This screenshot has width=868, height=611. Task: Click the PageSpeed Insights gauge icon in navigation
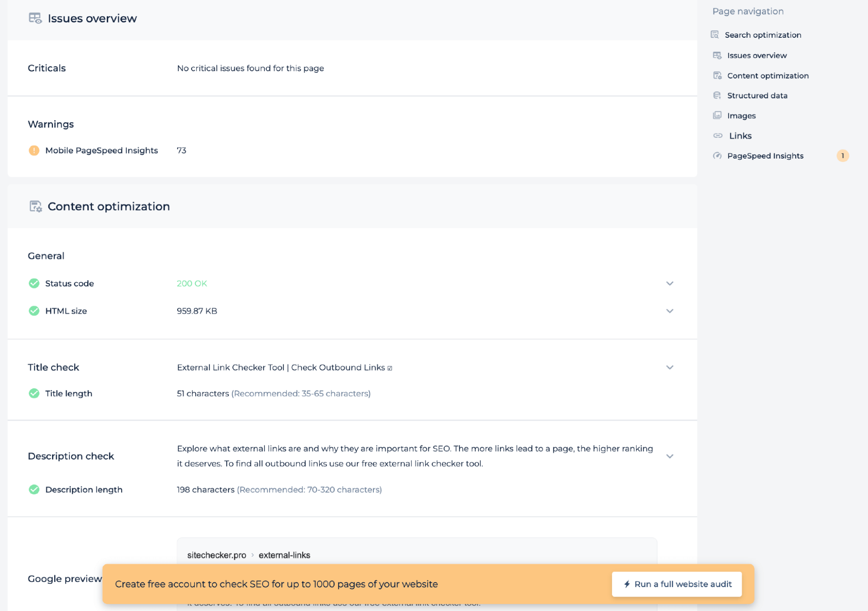(x=717, y=155)
